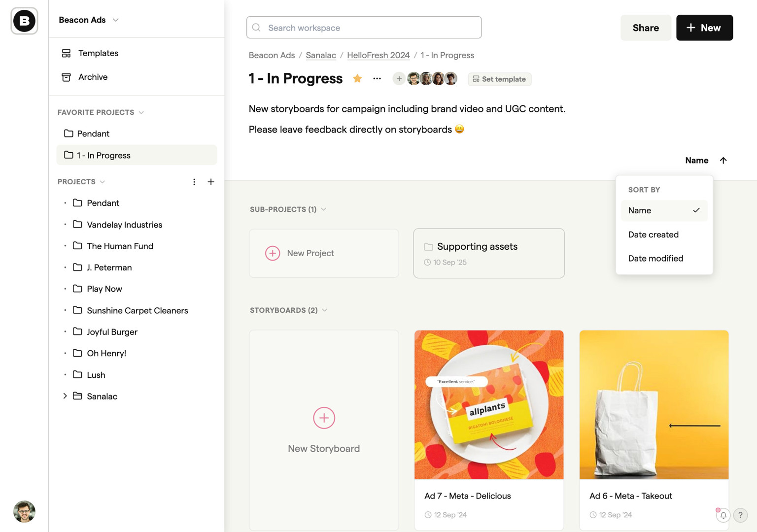
Task: Click the Set template button
Action: [x=499, y=79]
